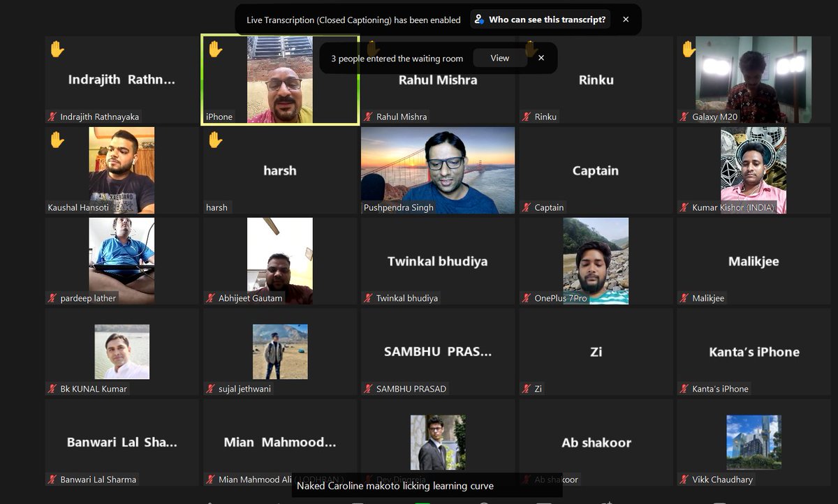The width and height of the screenshot is (838, 504).
Task: Click '3 people entered the waiting room' text
Action: click(397, 59)
